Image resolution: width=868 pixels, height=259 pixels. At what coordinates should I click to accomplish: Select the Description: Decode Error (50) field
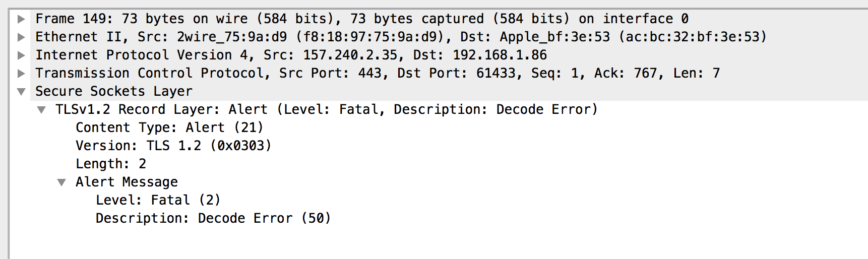coord(213,219)
